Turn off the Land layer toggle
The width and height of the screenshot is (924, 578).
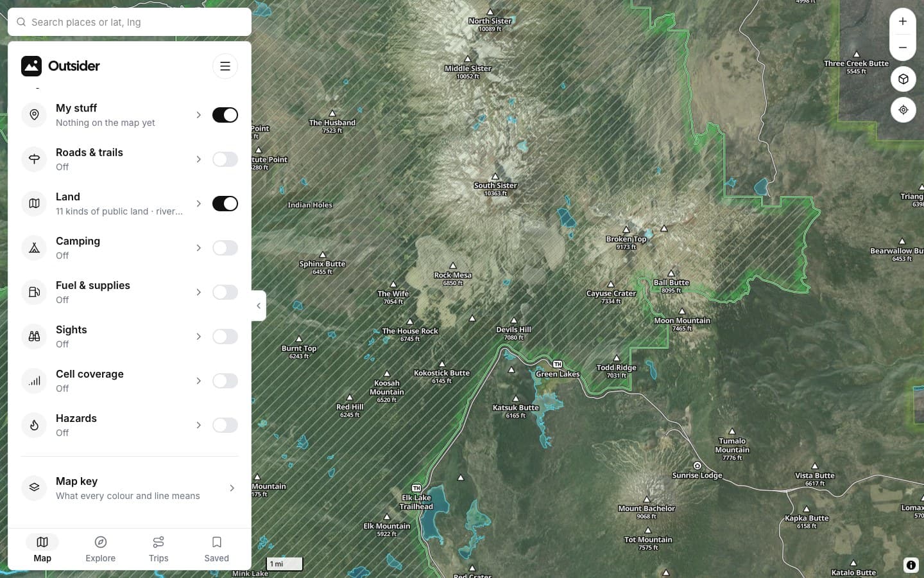[225, 204]
